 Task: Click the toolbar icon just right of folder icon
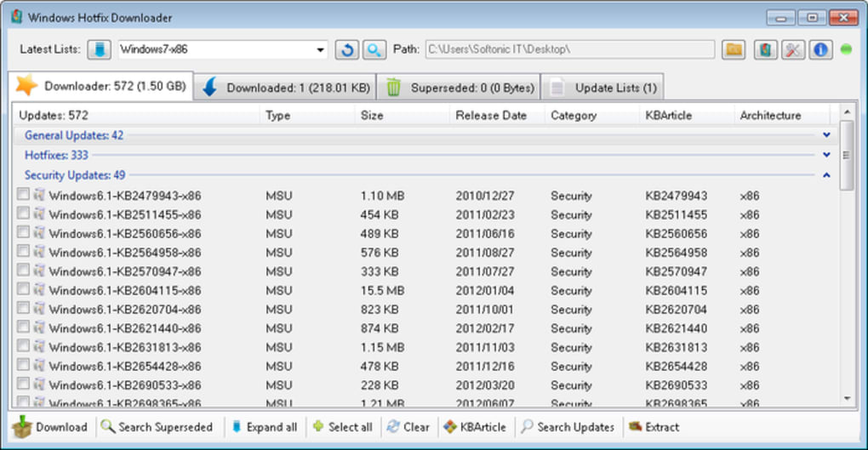point(765,50)
